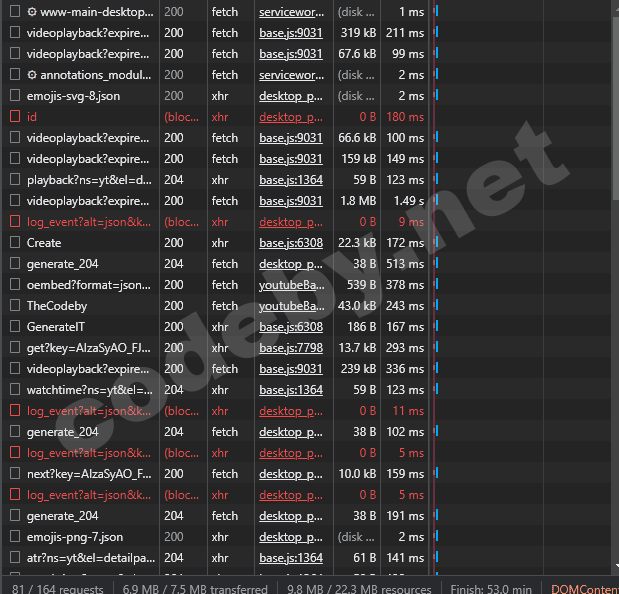Select playback?ns=yt&el=d request
The width and height of the screenshot is (619, 594).
point(89,180)
